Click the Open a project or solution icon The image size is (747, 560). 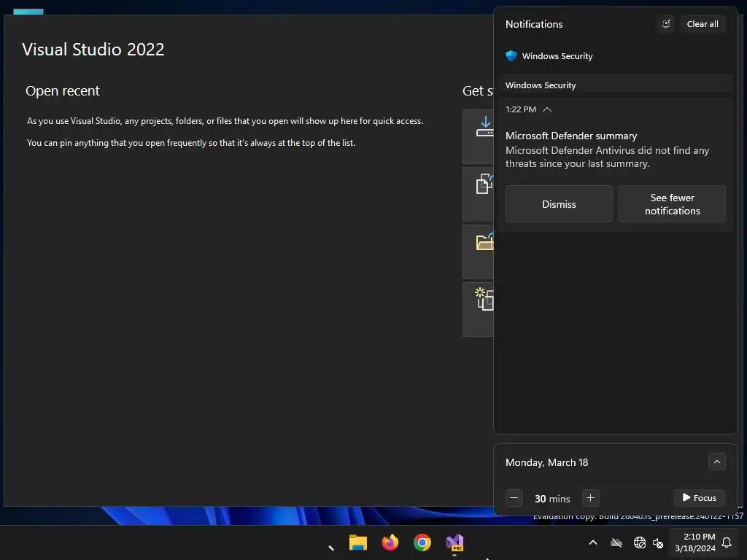485,184
